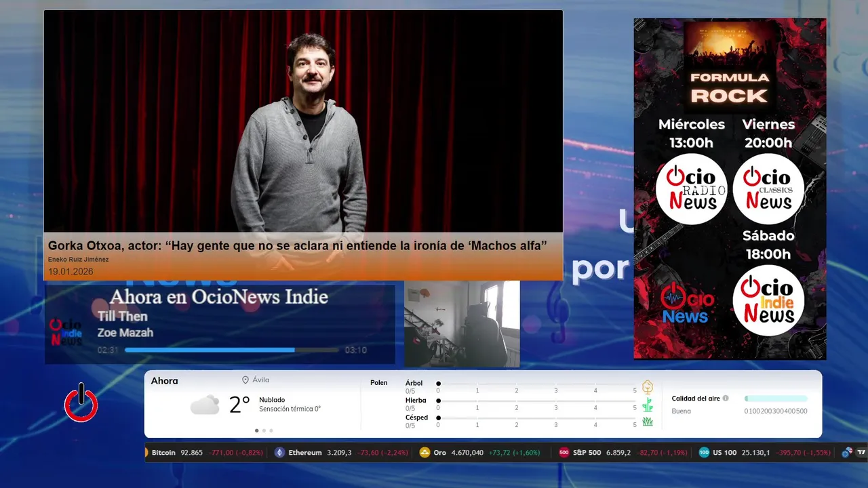Click the cloudy weather icon
This screenshot has height=488, width=868.
click(x=205, y=405)
